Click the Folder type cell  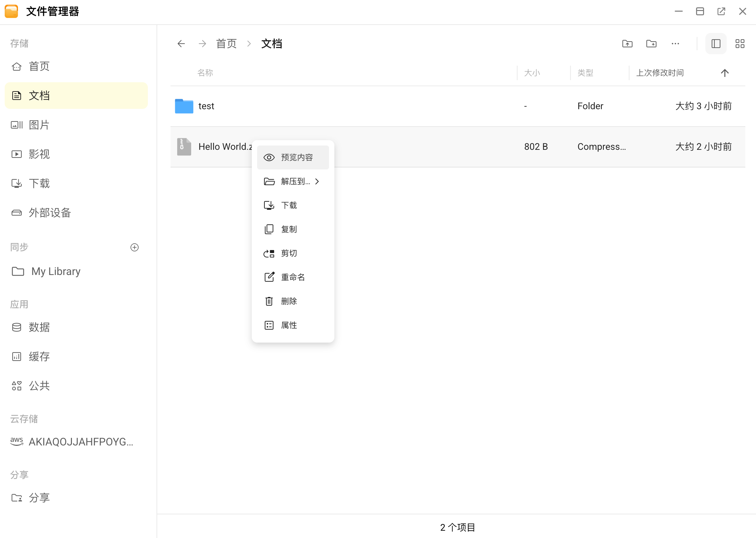[590, 106]
